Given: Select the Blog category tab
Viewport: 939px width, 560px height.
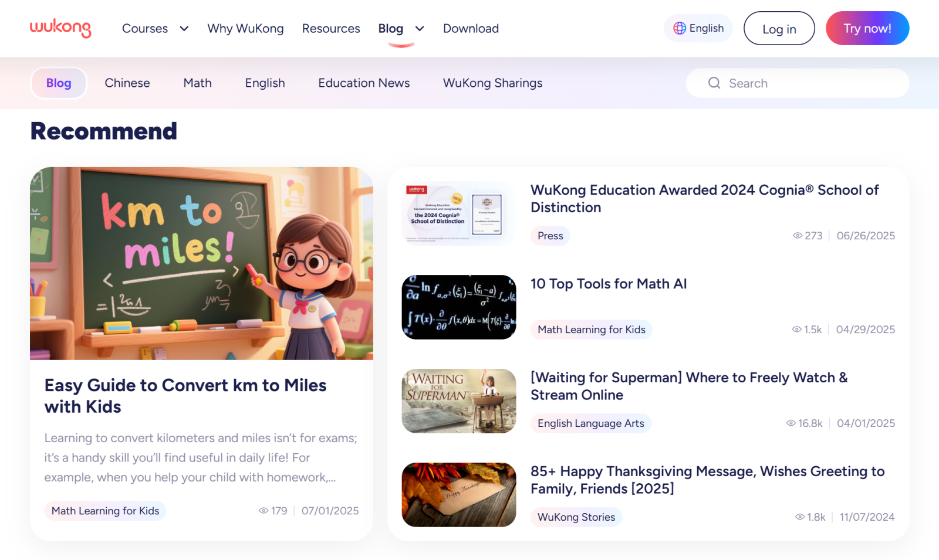Looking at the screenshot, I should [59, 83].
